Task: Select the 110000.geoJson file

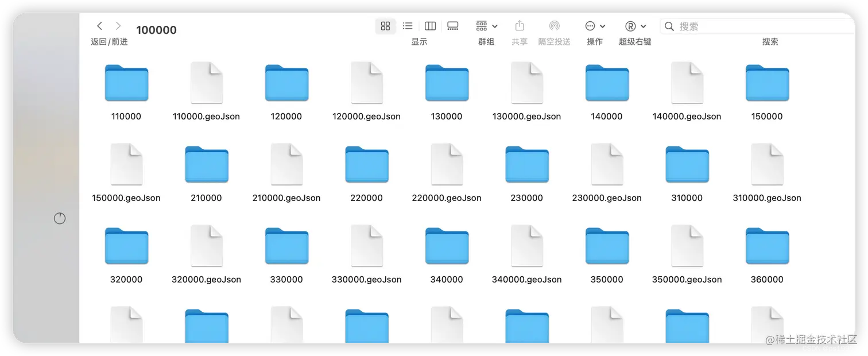Action: [207, 83]
